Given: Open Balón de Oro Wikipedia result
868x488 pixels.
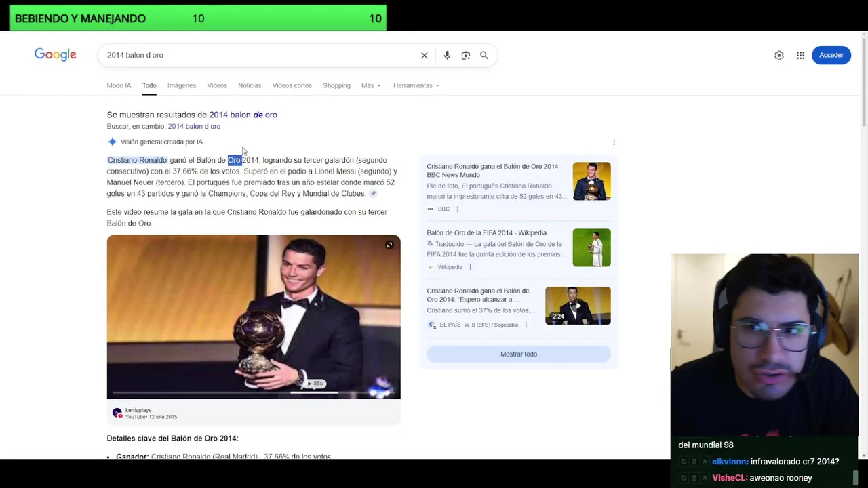Looking at the screenshot, I should [x=486, y=232].
